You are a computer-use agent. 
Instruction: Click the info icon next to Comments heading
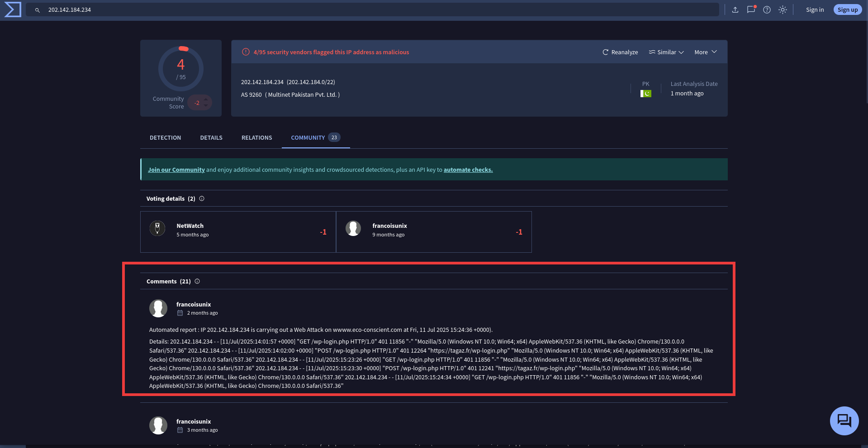[x=197, y=281]
